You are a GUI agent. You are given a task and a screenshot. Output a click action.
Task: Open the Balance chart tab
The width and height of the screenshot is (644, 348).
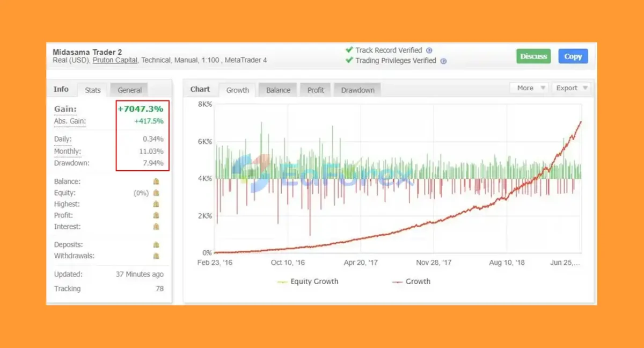278,90
